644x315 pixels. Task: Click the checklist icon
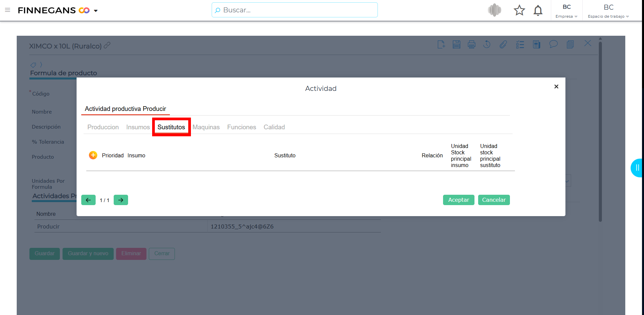520,44
